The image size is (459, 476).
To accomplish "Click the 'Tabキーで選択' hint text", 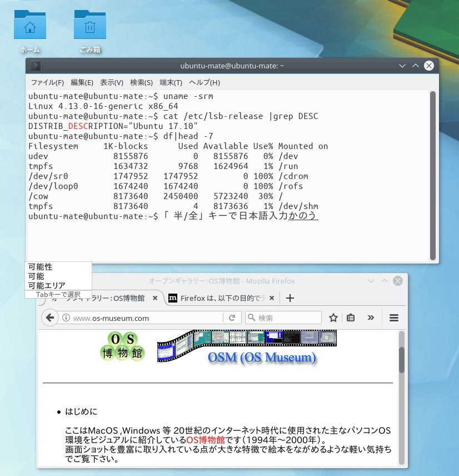I will tap(58, 295).
